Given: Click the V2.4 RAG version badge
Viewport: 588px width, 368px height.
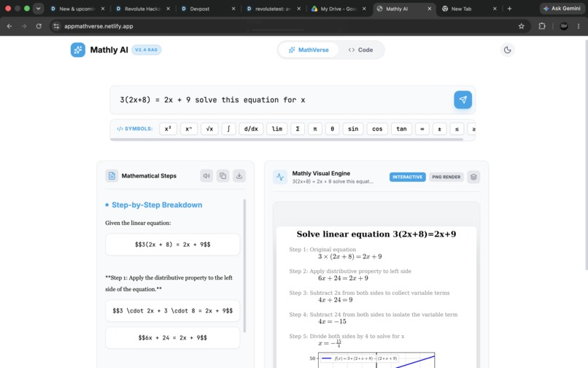Looking at the screenshot, I should coord(146,50).
